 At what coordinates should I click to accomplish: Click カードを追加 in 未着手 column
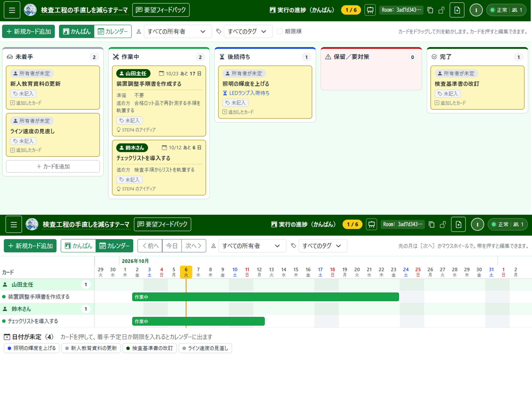pyautogui.click(x=53, y=166)
